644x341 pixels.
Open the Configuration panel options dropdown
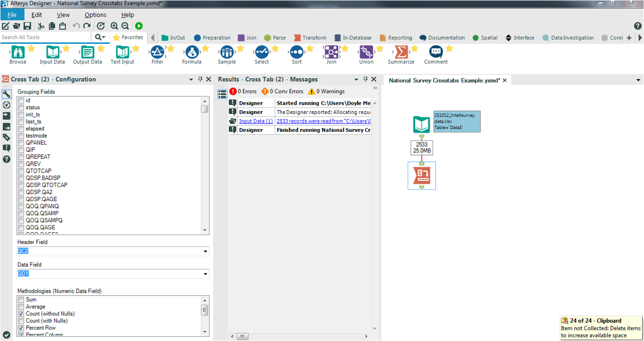191,80
